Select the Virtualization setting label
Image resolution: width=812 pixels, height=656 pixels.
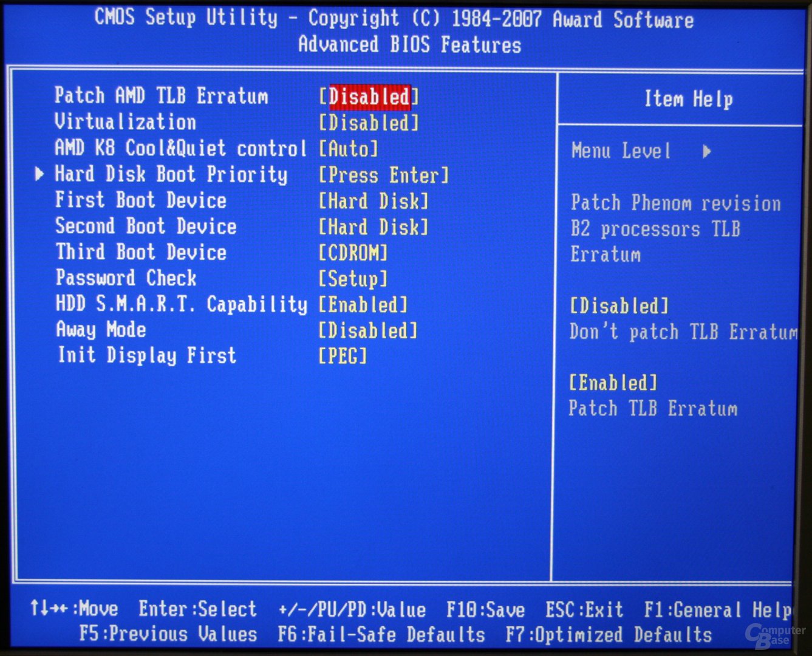[x=125, y=122]
